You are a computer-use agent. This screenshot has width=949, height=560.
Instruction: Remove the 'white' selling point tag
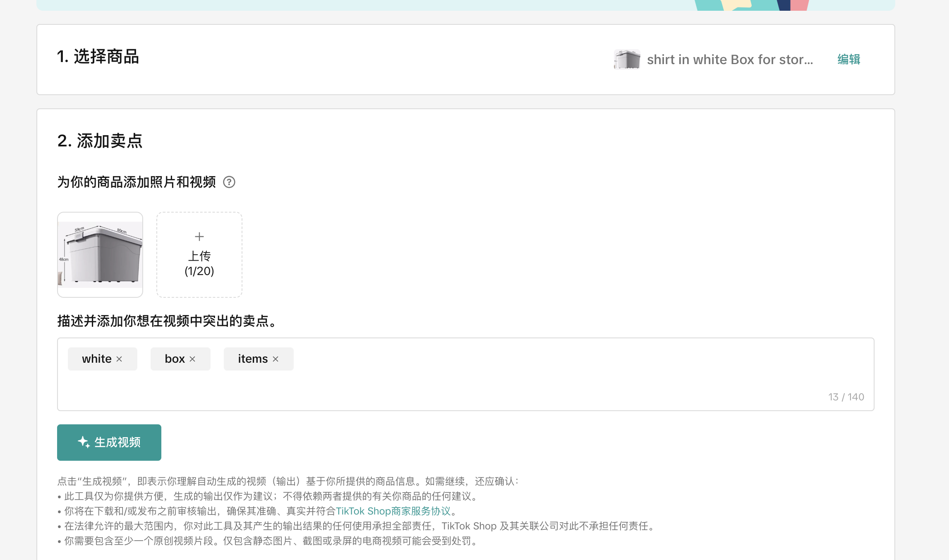tap(119, 359)
